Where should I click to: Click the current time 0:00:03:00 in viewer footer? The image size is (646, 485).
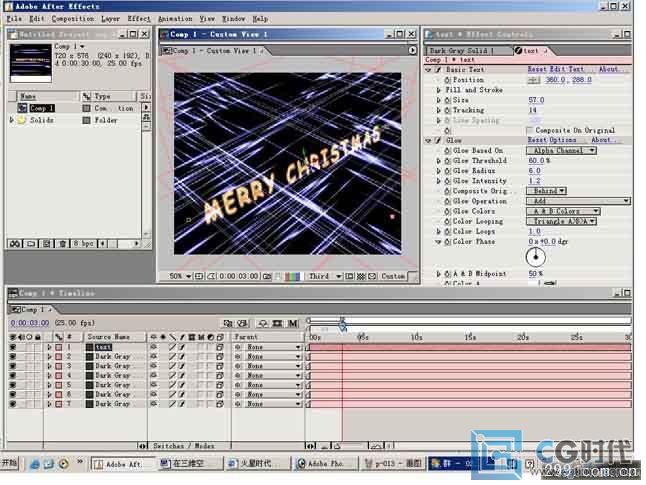(239, 276)
